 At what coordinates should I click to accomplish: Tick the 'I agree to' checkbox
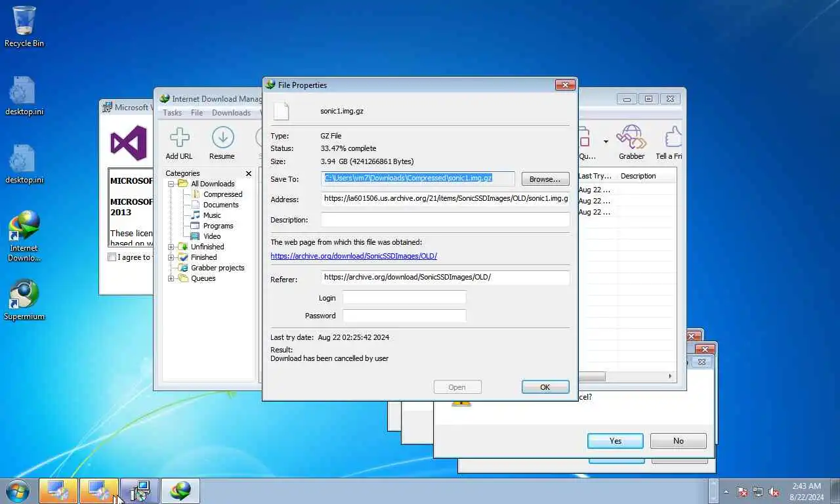[112, 257]
